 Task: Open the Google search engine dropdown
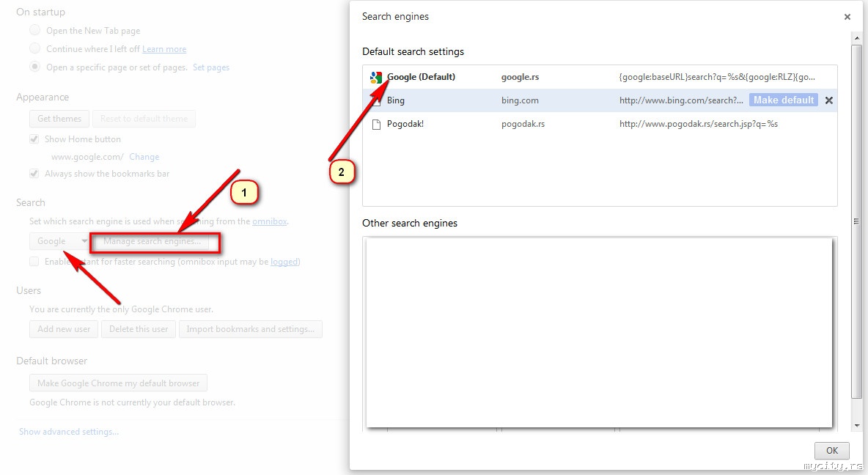pyautogui.click(x=59, y=241)
